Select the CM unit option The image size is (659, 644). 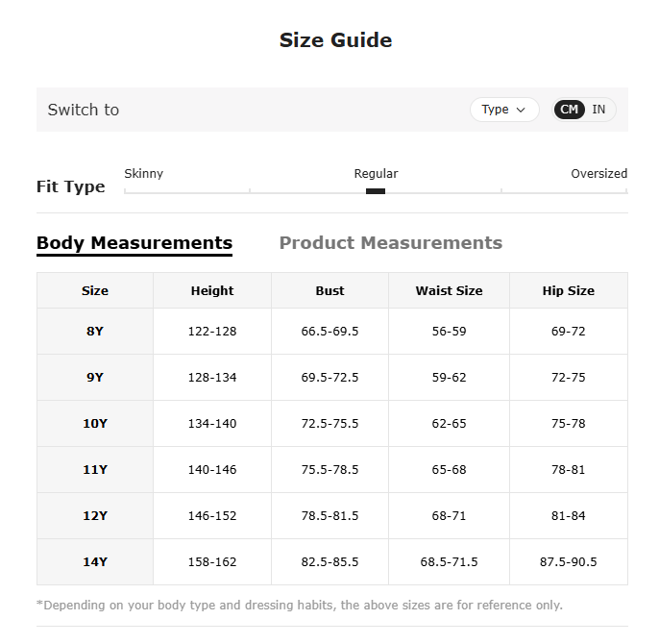tap(569, 110)
